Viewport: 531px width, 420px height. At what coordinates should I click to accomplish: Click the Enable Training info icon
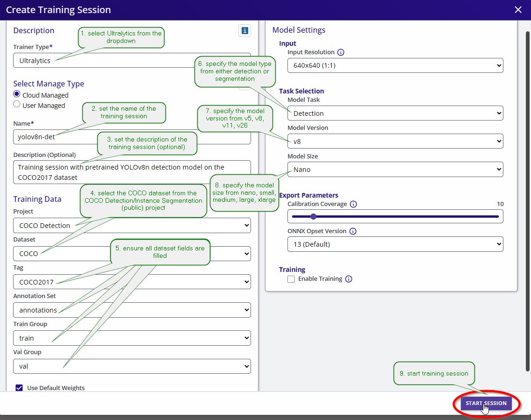coord(349,279)
